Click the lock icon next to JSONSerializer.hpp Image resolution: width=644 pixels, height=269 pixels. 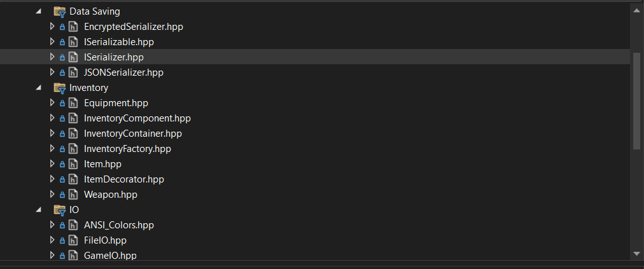pos(62,72)
